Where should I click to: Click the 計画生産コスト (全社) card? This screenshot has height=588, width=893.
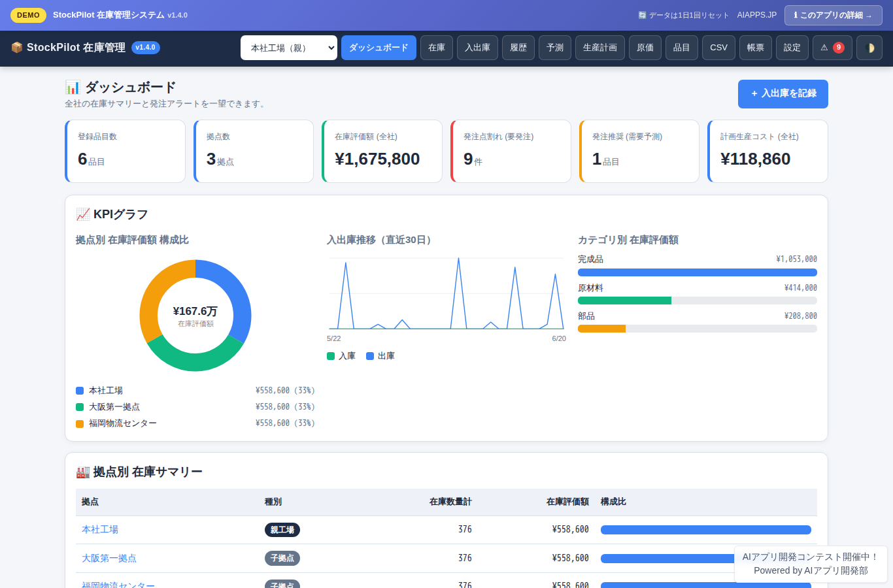(x=768, y=151)
